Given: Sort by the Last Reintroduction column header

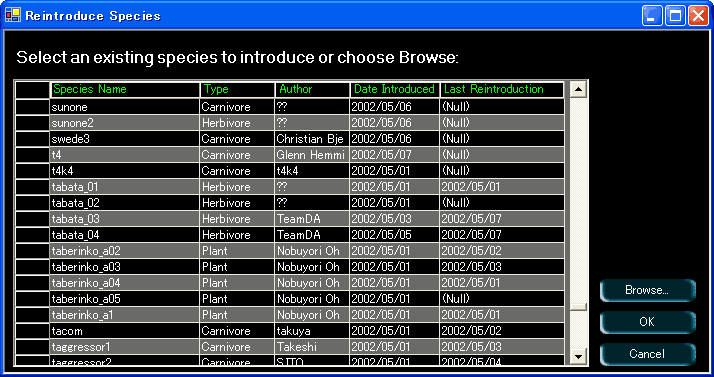Looking at the screenshot, I should tap(502, 89).
